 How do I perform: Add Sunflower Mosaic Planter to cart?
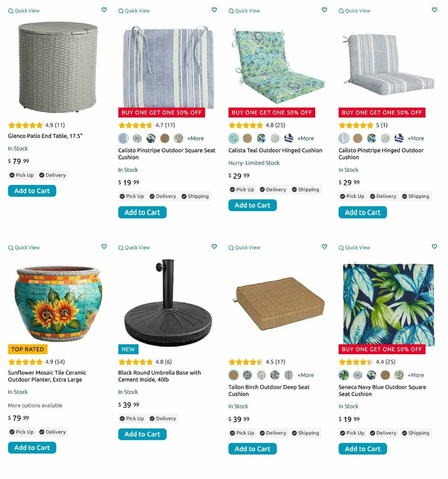(32, 448)
